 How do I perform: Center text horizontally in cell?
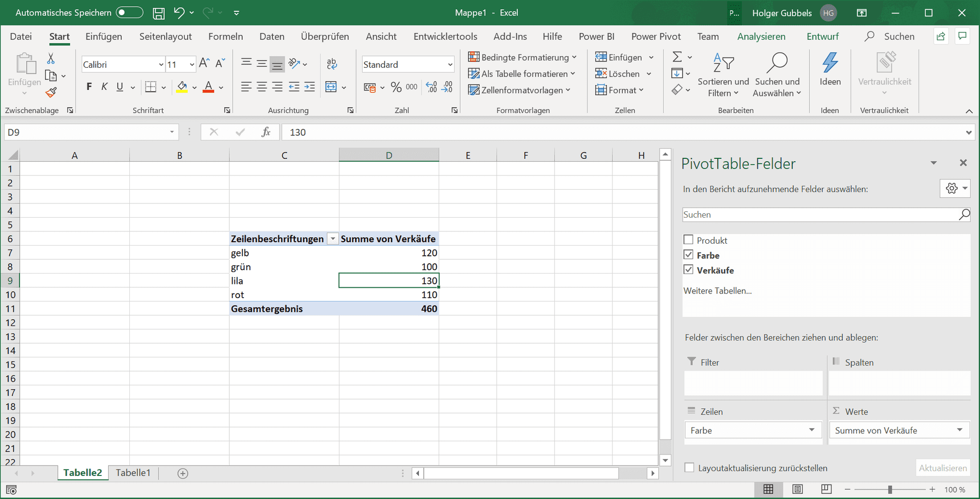point(262,87)
